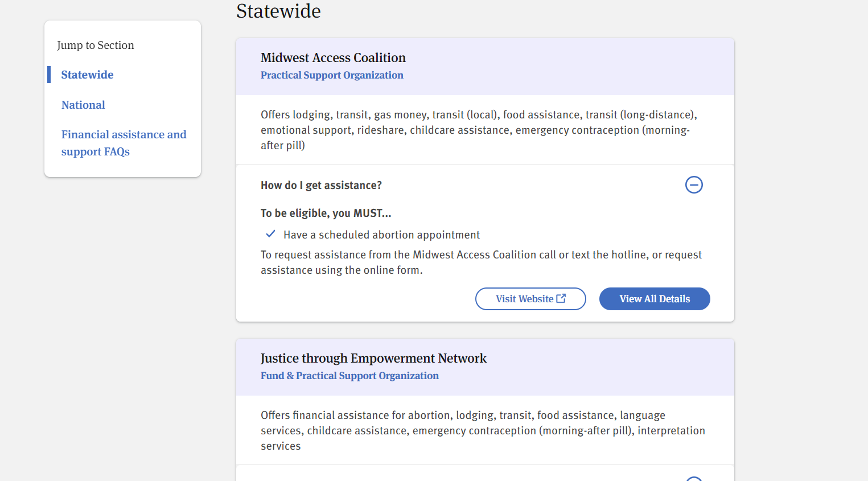Click the external link icon inside Visit Website
Screen dimensions: 868x481
pyautogui.click(x=561, y=298)
